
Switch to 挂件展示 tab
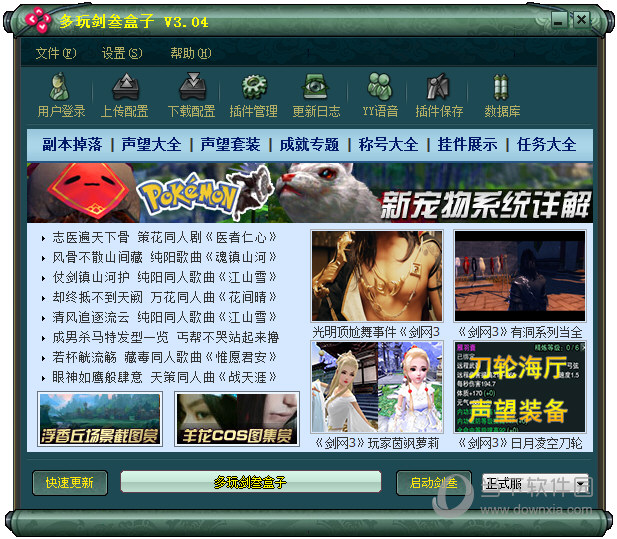click(468, 144)
